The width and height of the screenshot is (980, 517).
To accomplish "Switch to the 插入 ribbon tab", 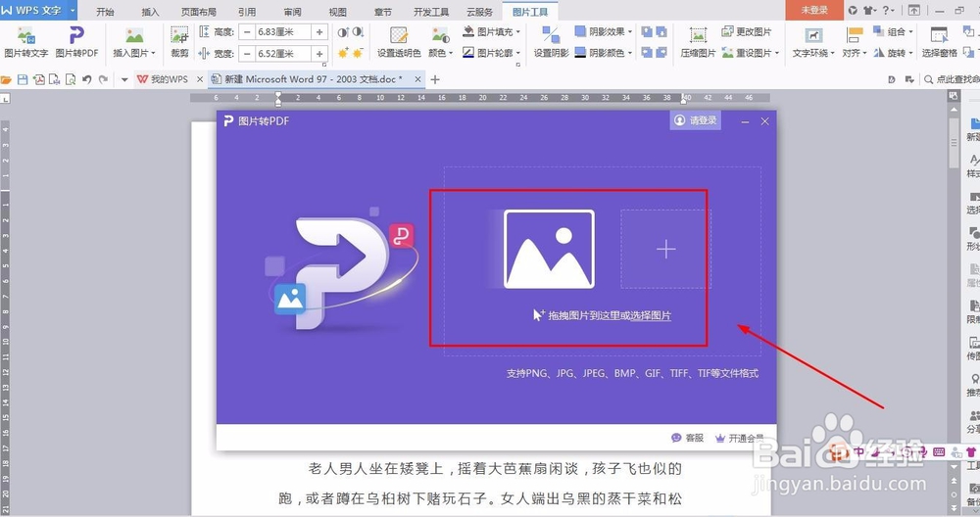I will click(x=150, y=11).
